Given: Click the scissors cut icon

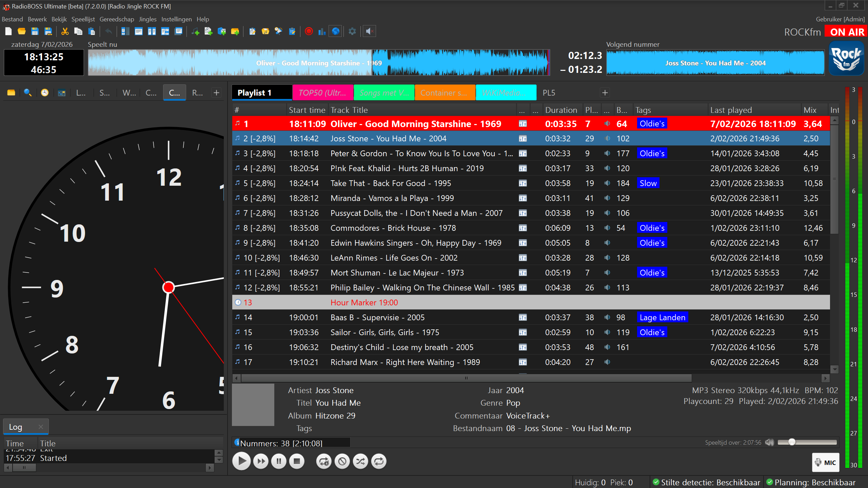Looking at the screenshot, I should click(65, 32).
